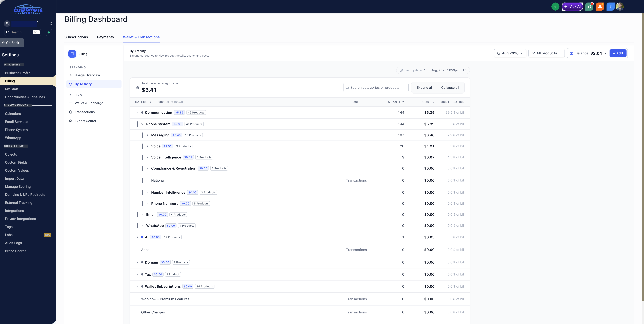This screenshot has width=644, height=324.
Task: Collapse the Phone System subcategory
Action: click(x=142, y=124)
